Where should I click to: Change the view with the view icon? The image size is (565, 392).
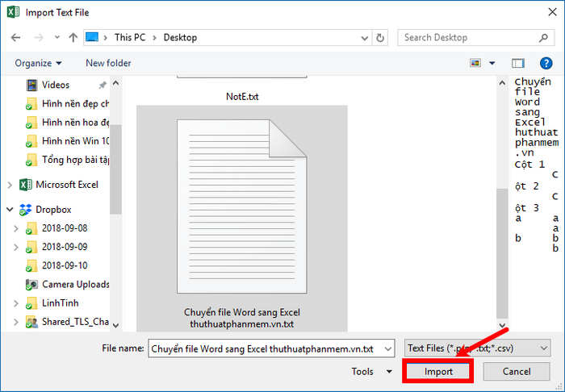click(475, 64)
